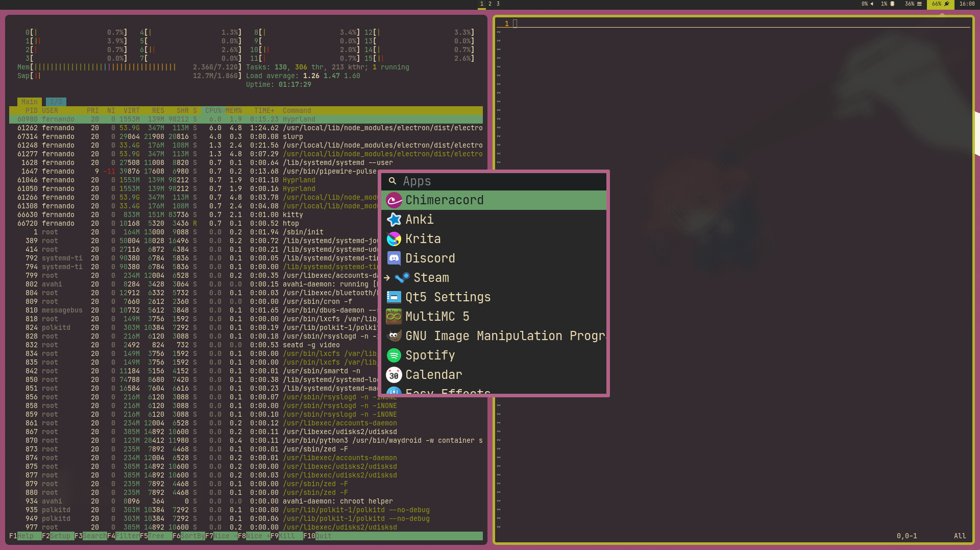
Task: Click F1 Help in htop footer
Action: [x=26, y=536]
